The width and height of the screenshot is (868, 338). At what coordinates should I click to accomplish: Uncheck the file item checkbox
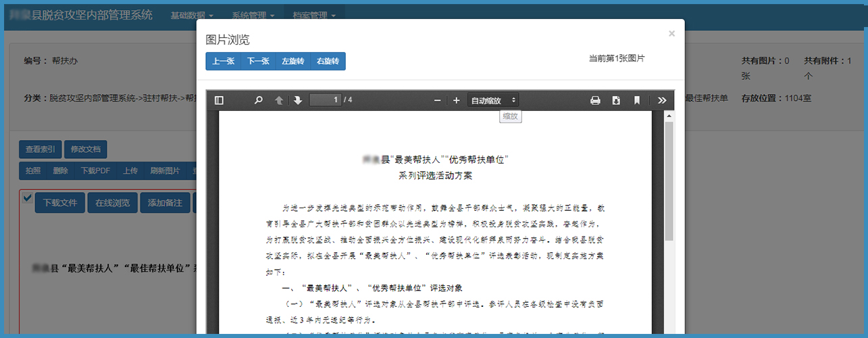point(27,197)
